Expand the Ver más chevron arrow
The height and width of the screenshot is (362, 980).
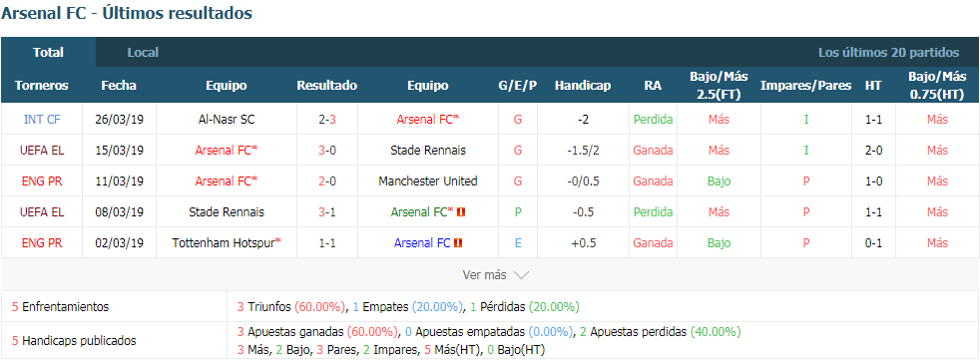pos(521,275)
